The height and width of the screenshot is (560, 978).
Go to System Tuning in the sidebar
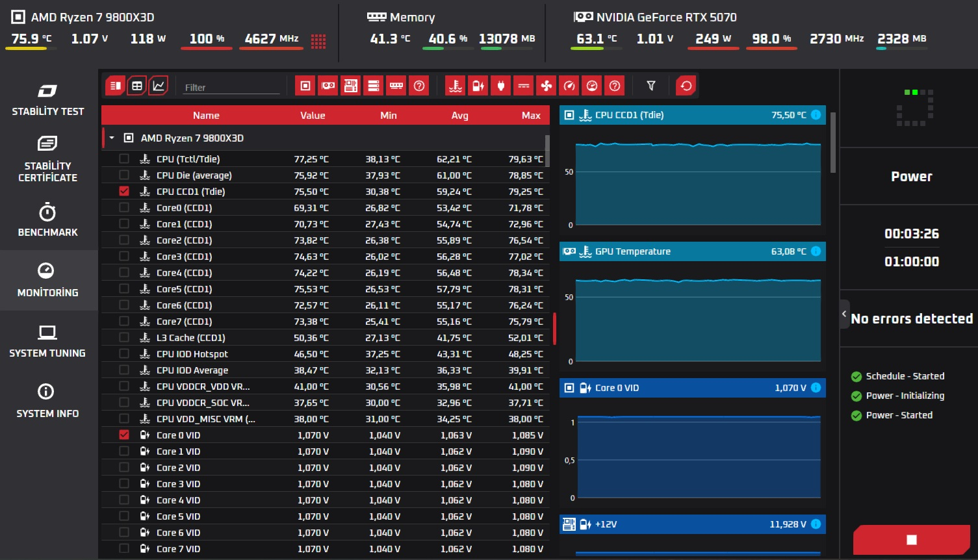click(48, 342)
